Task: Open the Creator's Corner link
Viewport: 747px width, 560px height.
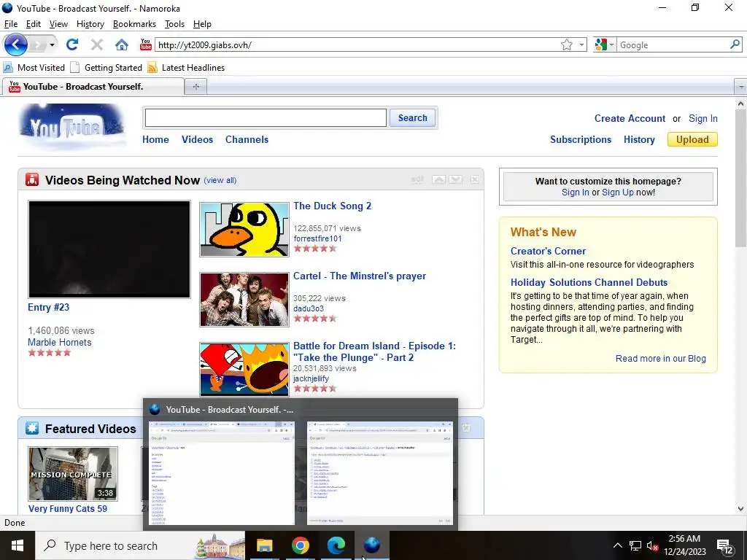Action: 549,251
